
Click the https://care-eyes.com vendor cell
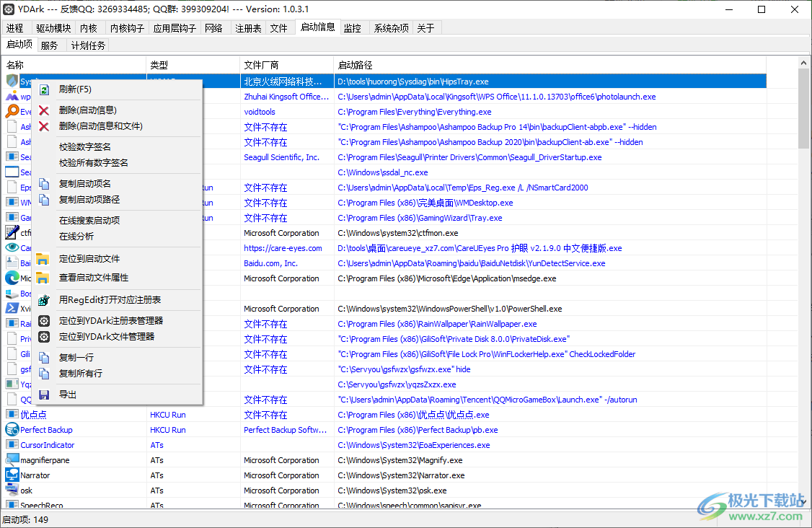283,248
